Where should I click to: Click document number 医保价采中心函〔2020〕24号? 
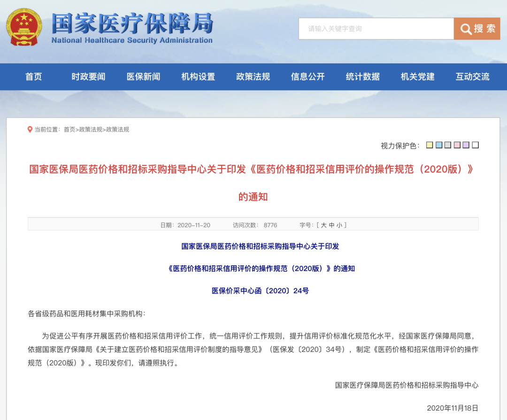click(x=260, y=291)
